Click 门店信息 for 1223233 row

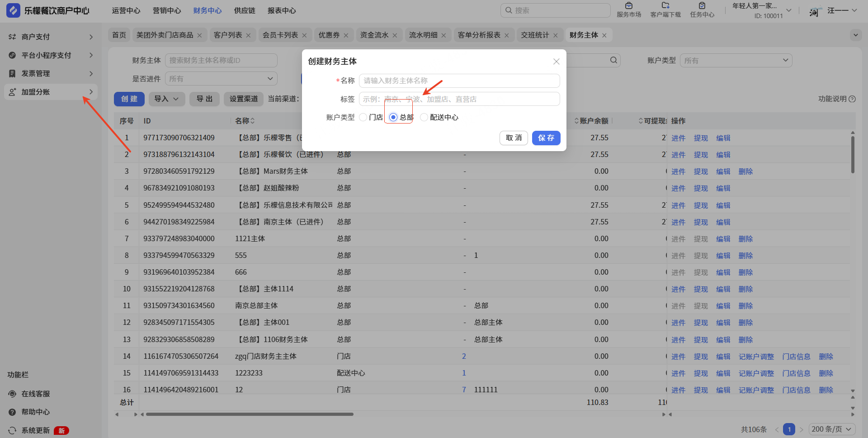tap(796, 373)
